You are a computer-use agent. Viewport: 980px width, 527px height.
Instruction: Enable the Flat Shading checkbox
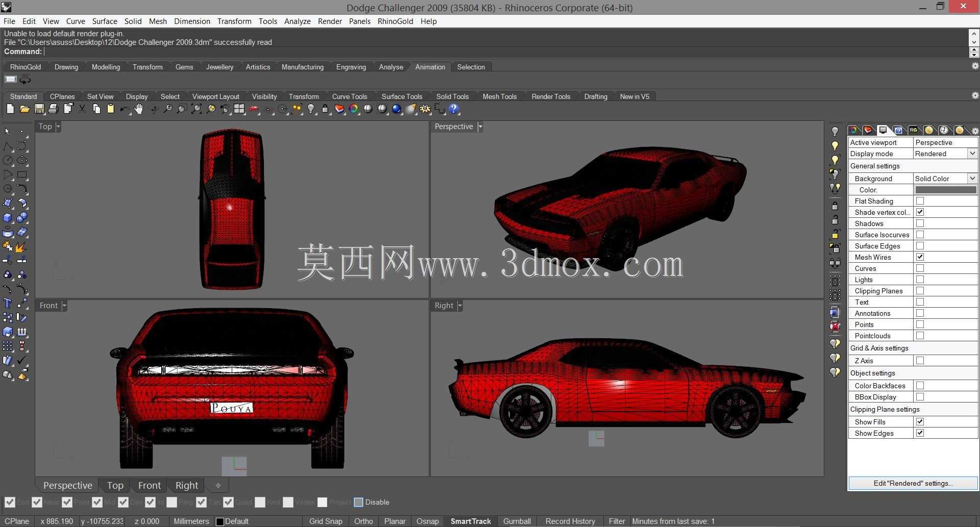tap(920, 201)
